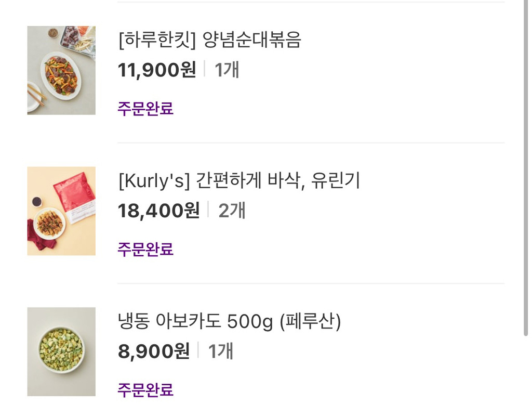Click the 1개 quantity beside 11,900원

[227, 70]
